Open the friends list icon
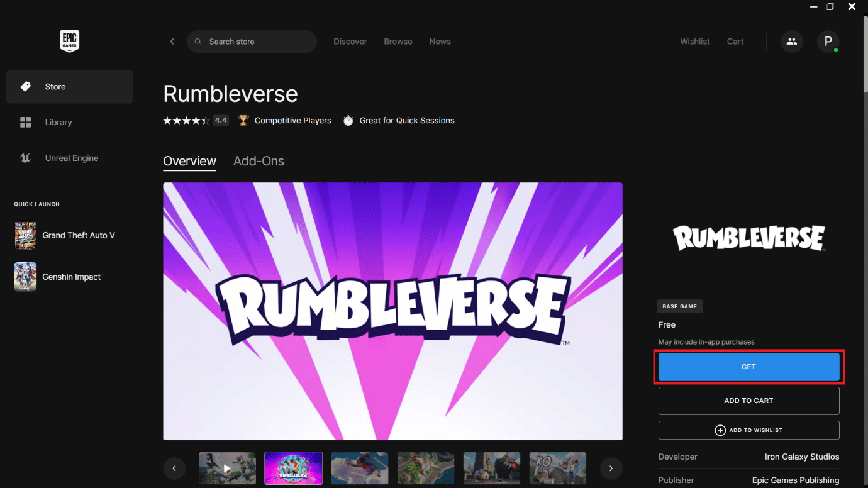Screen dimensions: 868x488 point(792,42)
